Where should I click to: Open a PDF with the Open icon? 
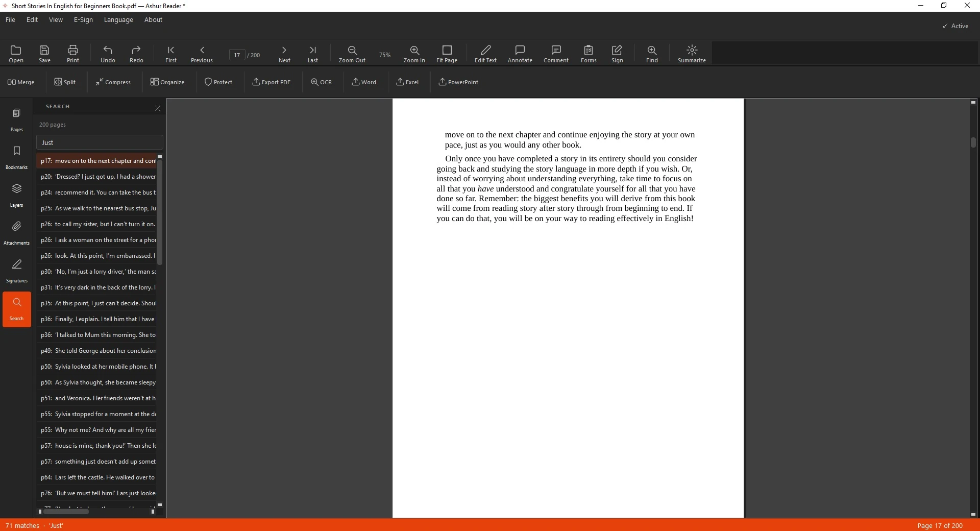pos(16,53)
